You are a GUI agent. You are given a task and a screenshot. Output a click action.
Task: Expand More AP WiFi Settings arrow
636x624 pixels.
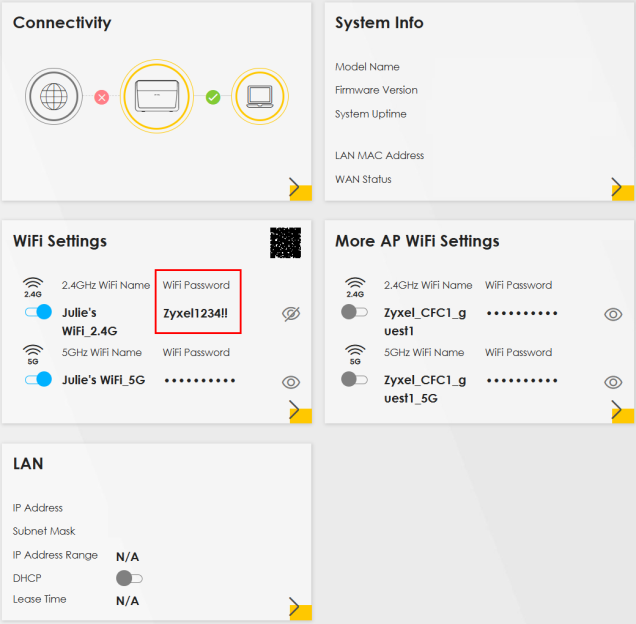[x=617, y=409]
